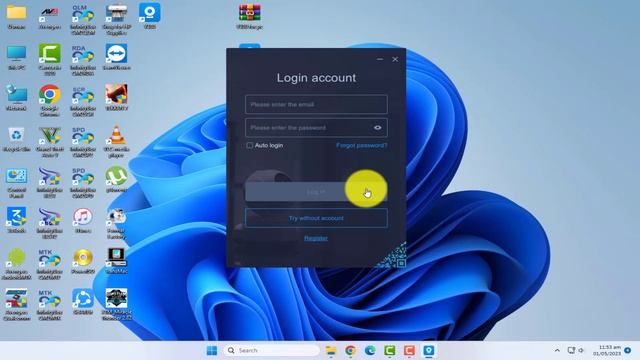The image size is (640, 360).
Task: Open the Network desktop icon
Action: (16, 98)
